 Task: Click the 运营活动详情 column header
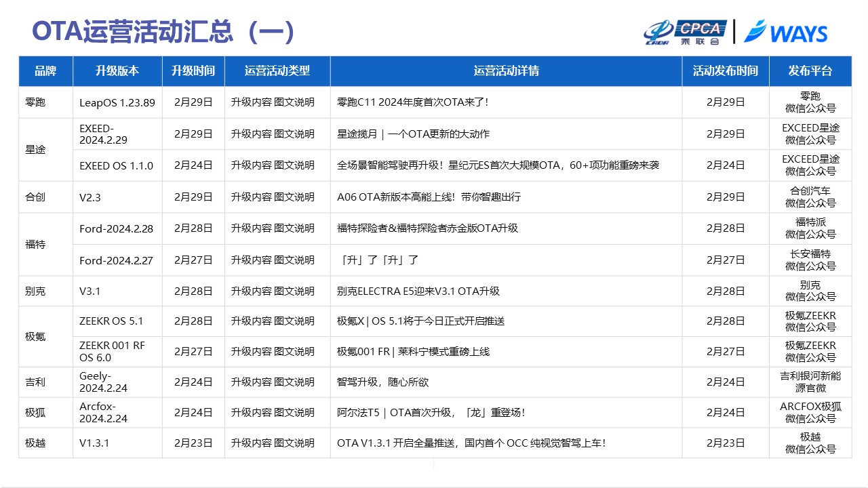506,71
